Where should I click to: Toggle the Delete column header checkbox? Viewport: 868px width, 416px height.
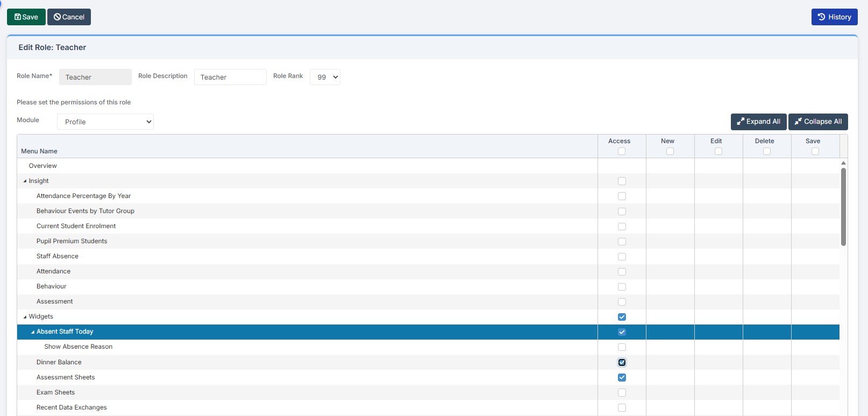pyautogui.click(x=767, y=151)
